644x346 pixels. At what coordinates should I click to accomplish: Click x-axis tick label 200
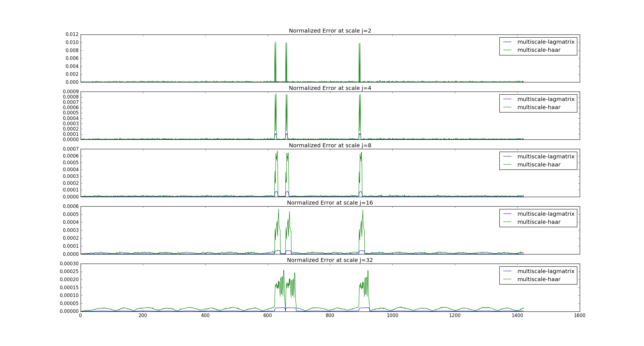click(143, 316)
